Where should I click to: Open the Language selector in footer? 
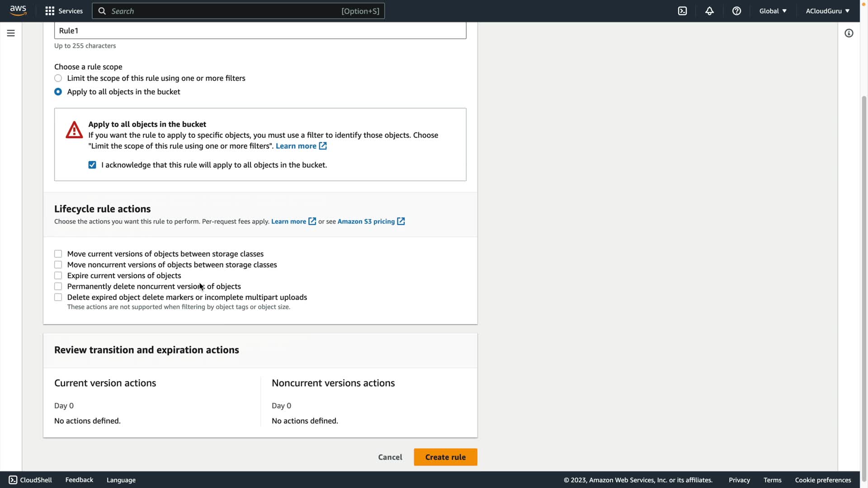point(121,480)
